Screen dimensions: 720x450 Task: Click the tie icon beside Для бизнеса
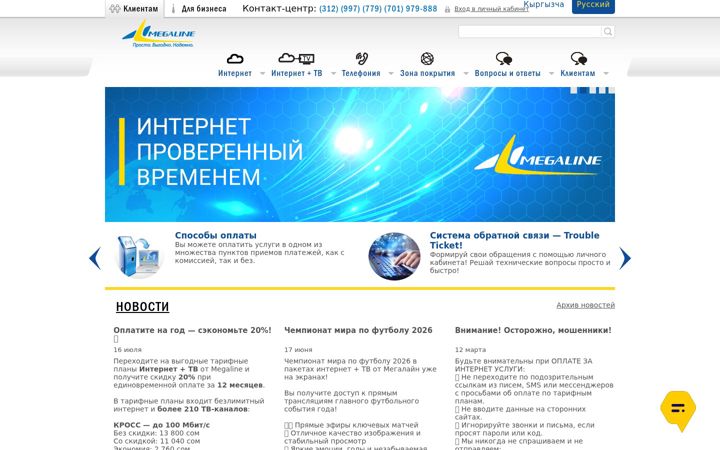click(x=174, y=9)
